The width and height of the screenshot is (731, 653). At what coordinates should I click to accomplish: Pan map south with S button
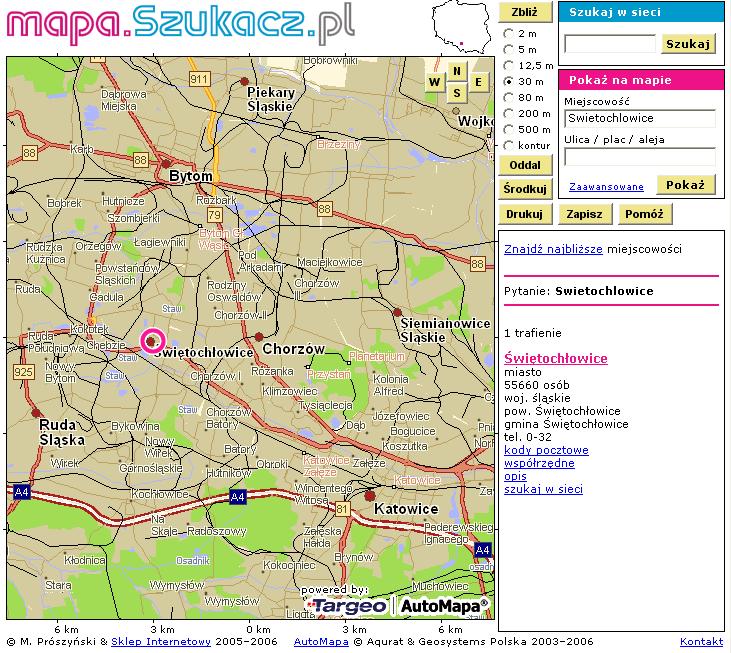point(456,94)
